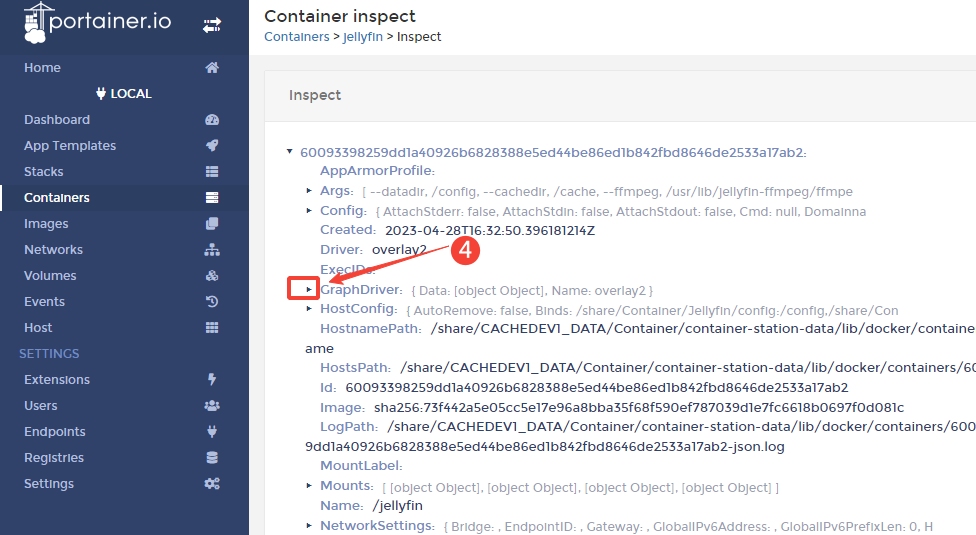Image resolution: width=976 pixels, height=535 pixels.
Task: Expand the Config node
Action: coord(309,211)
